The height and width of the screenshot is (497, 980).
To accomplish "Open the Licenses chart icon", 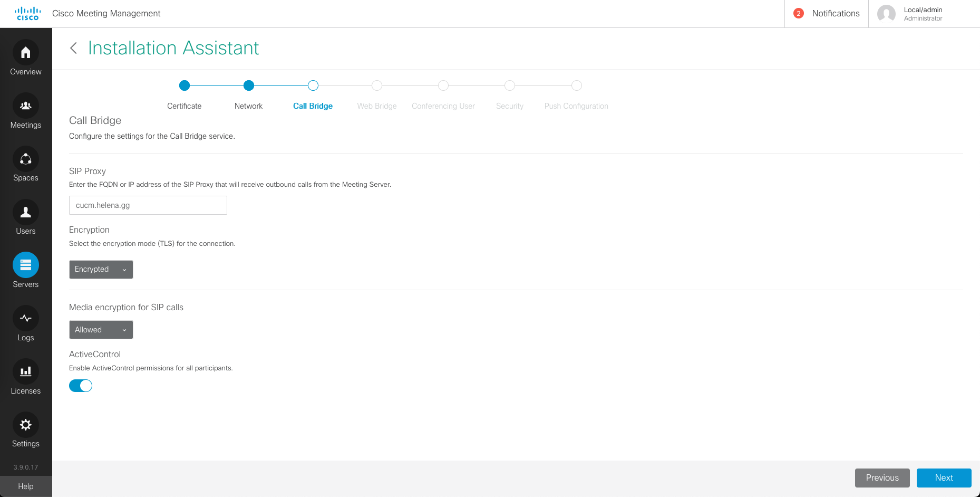I will coord(26,372).
